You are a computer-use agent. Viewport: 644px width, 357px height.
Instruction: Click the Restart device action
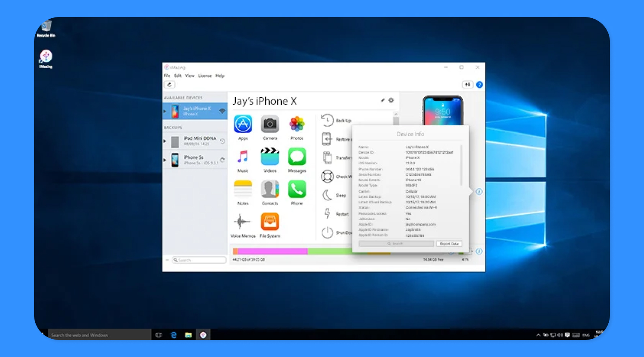click(336, 214)
